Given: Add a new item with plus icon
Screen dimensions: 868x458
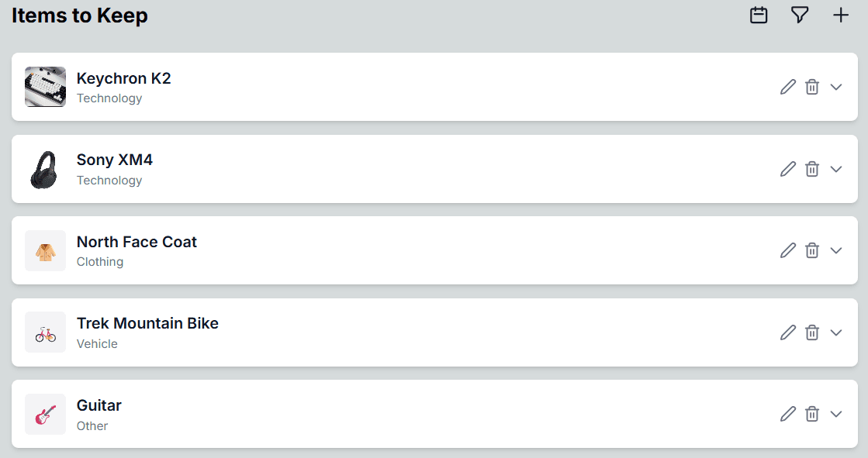Looking at the screenshot, I should [x=840, y=15].
